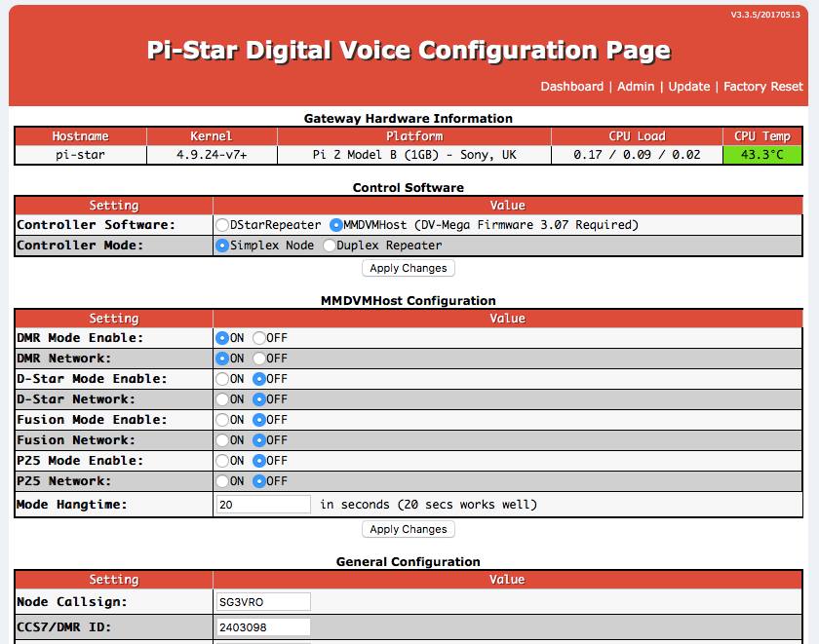Apply Changes under MMDVMHost Configuration
Viewport: 819px width, 644px height.
click(409, 529)
